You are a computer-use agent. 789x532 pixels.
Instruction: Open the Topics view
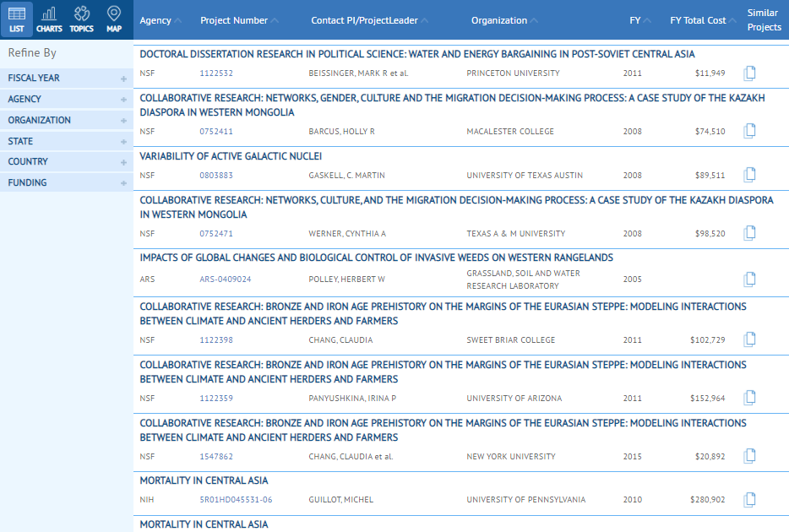pyautogui.click(x=81, y=19)
